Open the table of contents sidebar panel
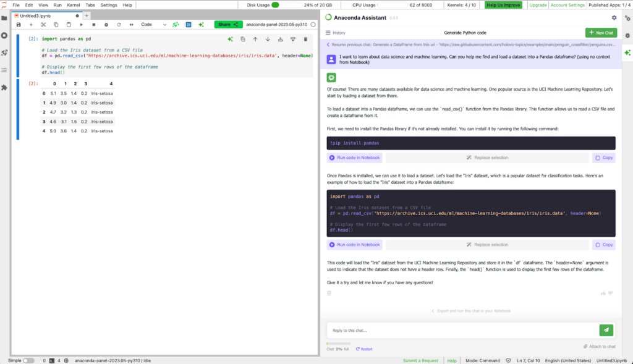The width and height of the screenshot is (633, 364). click(x=4, y=70)
